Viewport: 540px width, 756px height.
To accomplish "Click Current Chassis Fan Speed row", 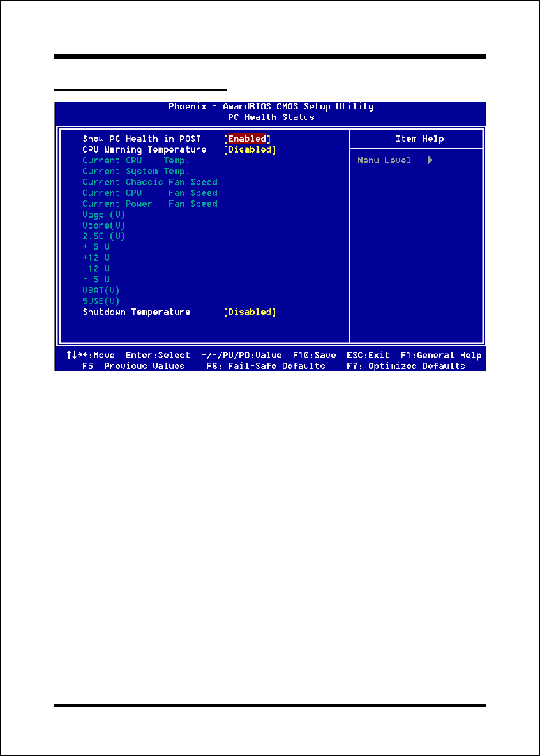I will pos(150,182).
